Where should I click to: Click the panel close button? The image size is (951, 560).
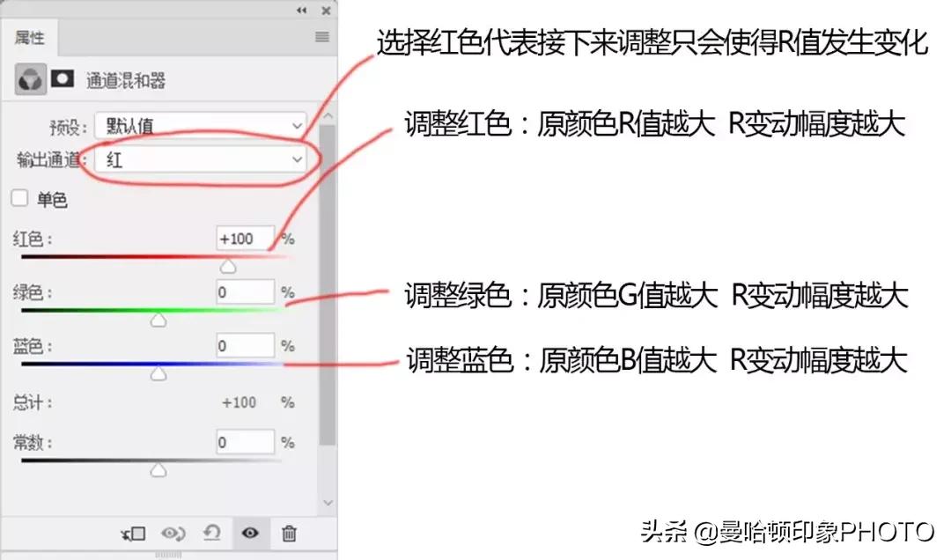[325, 11]
